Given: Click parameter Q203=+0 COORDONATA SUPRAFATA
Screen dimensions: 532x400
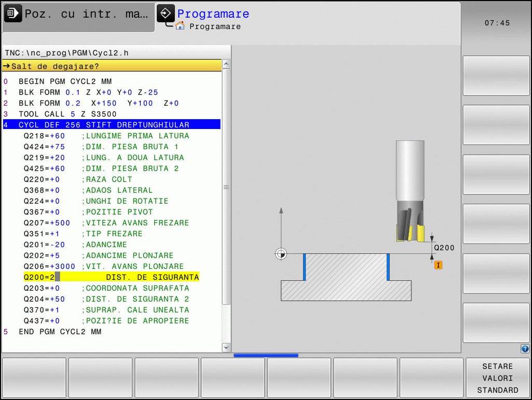Looking at the screenshot, I should pyautogui.click(x=106, y=288).
